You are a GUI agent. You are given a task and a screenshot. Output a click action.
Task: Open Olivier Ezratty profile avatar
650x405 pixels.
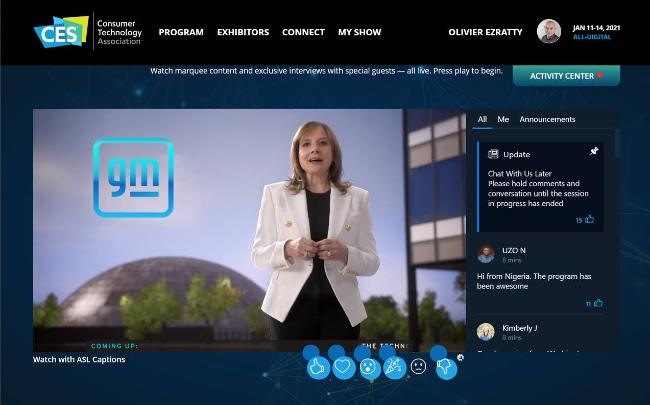click(x=549, y=32)
